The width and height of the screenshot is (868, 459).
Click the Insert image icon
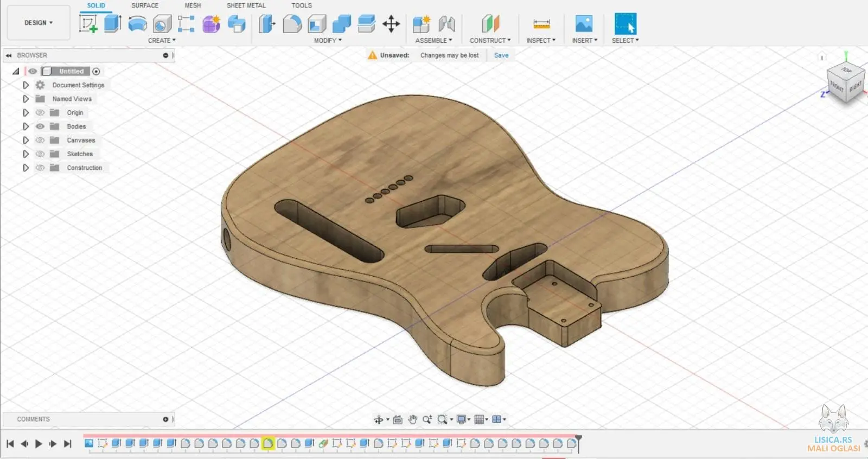[x=584, y=24]
